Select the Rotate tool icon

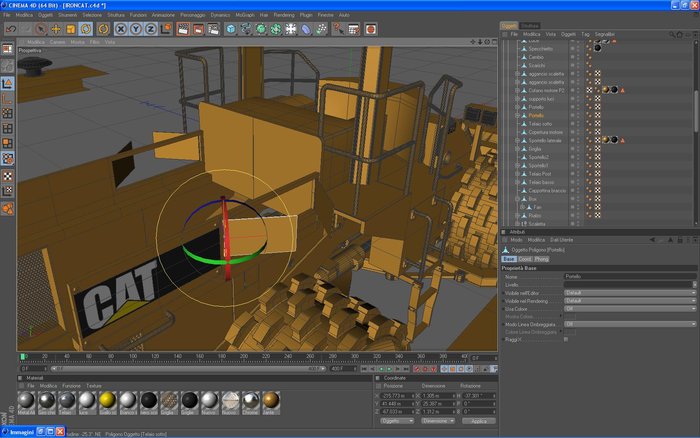click(88, 29)
